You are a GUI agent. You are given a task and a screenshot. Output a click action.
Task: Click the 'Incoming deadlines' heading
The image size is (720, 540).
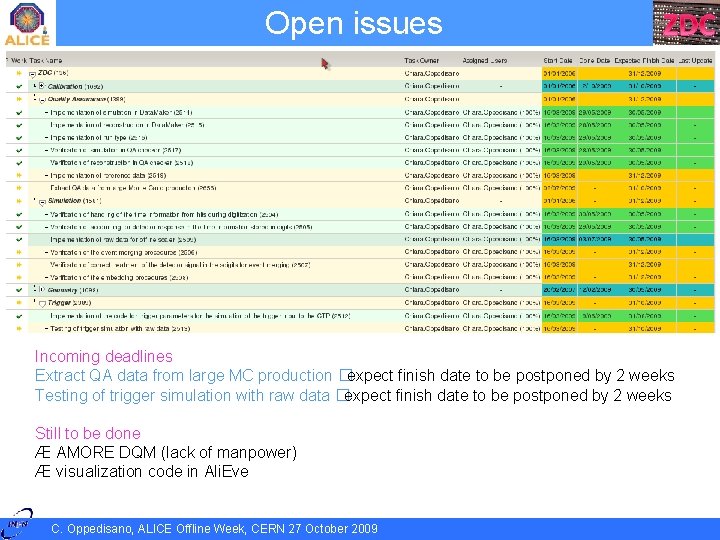click(x=104, y=356)
